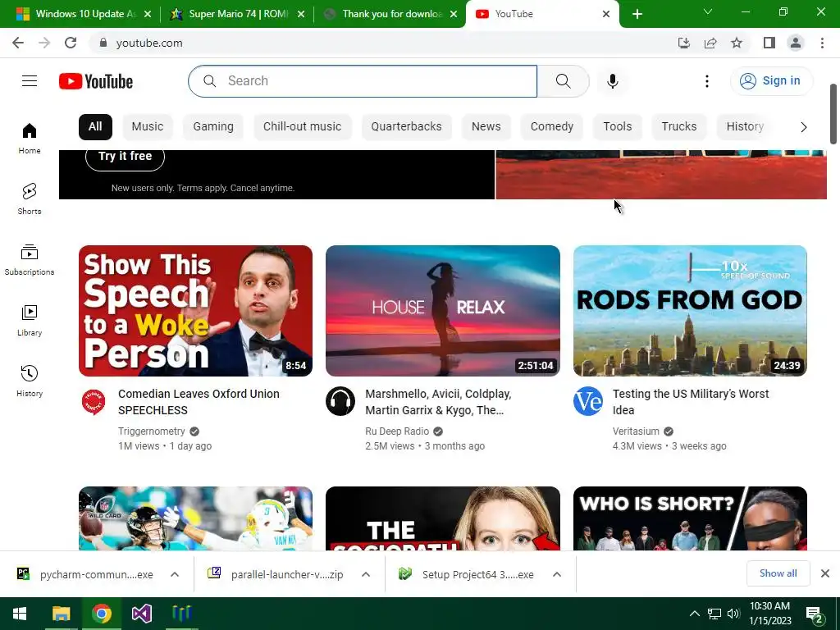Click Try it free button
840x630 pixels.
click(x=125, y=157)
